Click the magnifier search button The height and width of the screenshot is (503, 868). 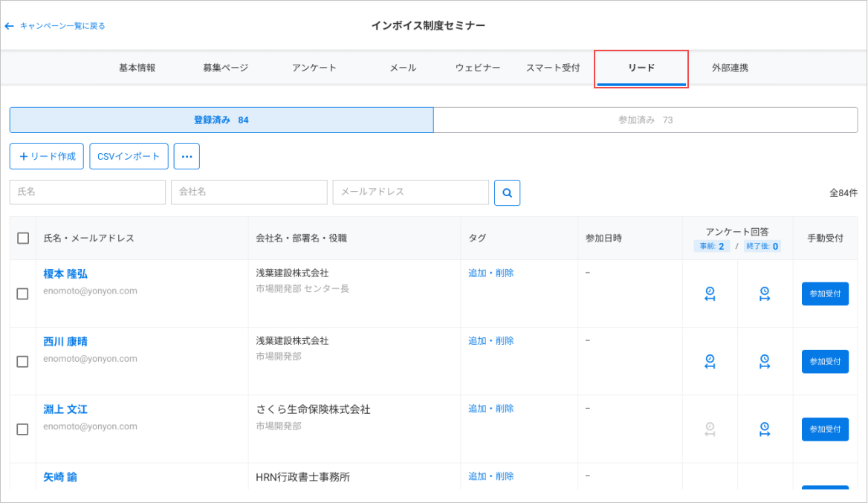tap(507, 192)
